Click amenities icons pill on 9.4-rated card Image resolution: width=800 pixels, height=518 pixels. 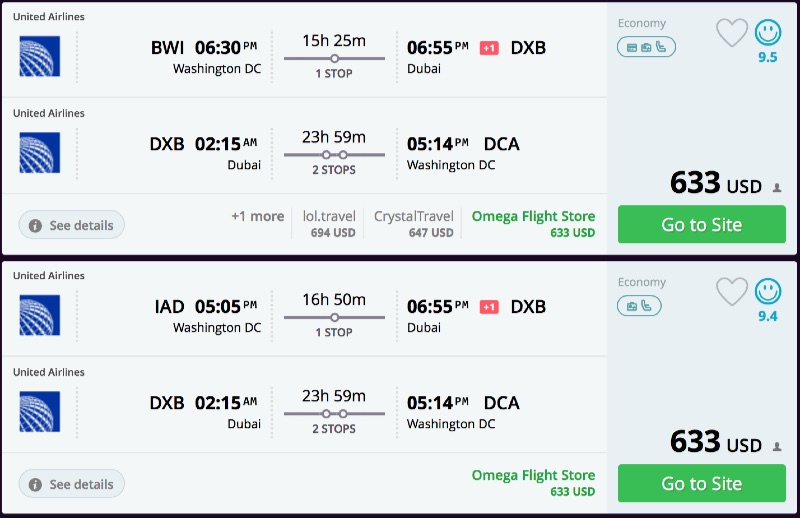(640, 306)
